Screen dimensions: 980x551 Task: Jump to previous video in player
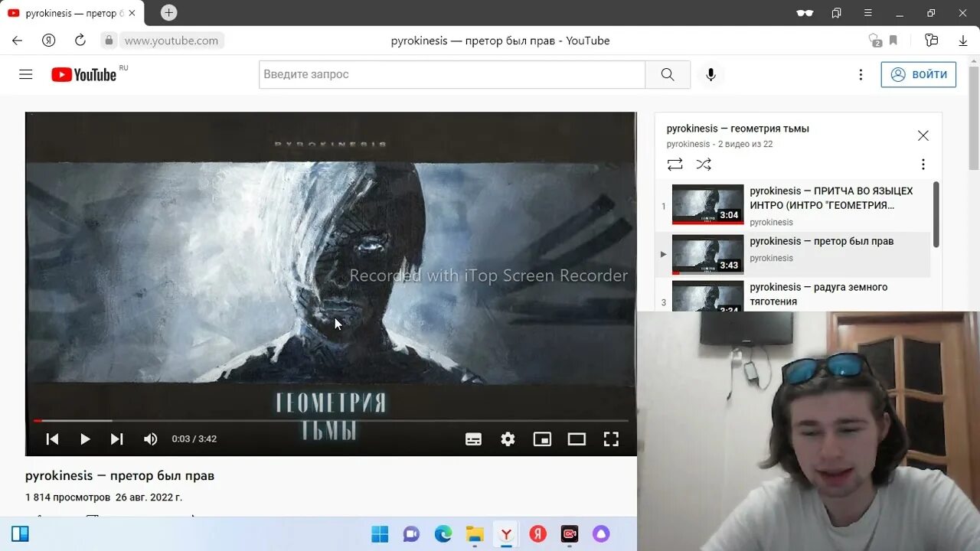(x=52, y=439)
